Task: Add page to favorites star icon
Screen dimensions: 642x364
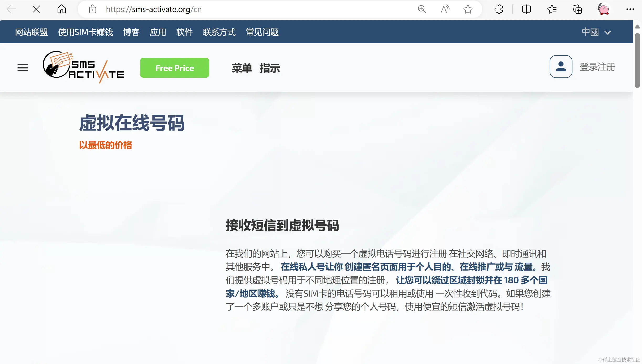Action: click(x=468, y=9)
